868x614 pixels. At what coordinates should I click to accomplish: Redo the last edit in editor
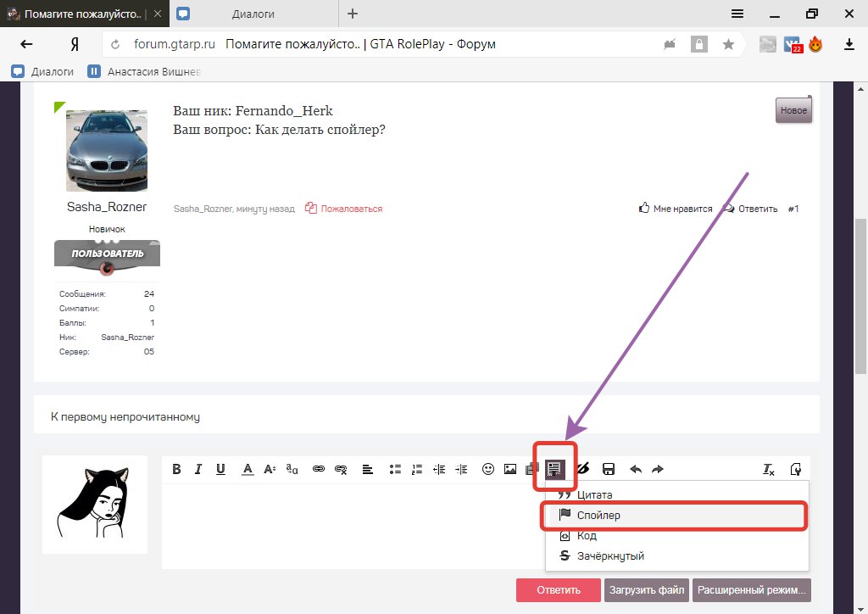click(658, 470)
